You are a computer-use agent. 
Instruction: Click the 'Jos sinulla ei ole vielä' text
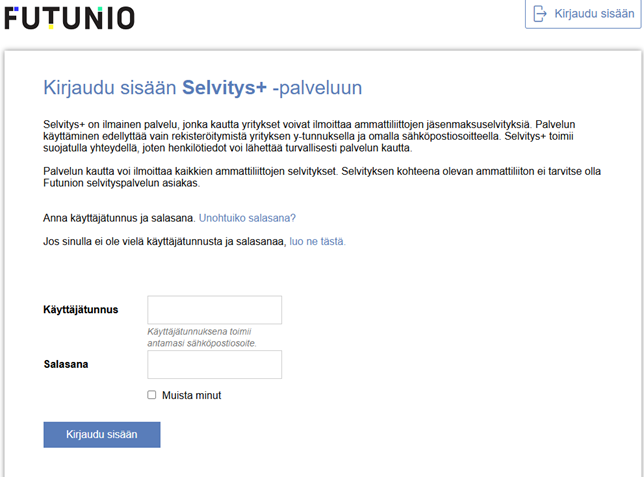click(164, 241)
